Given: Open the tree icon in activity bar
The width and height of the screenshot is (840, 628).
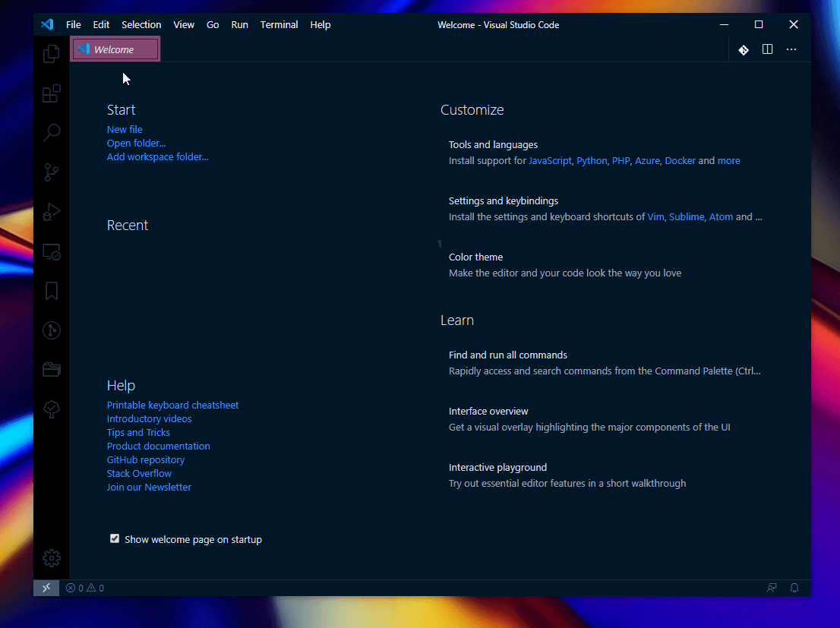Looking at the screenshot, I should click(52, 409).
